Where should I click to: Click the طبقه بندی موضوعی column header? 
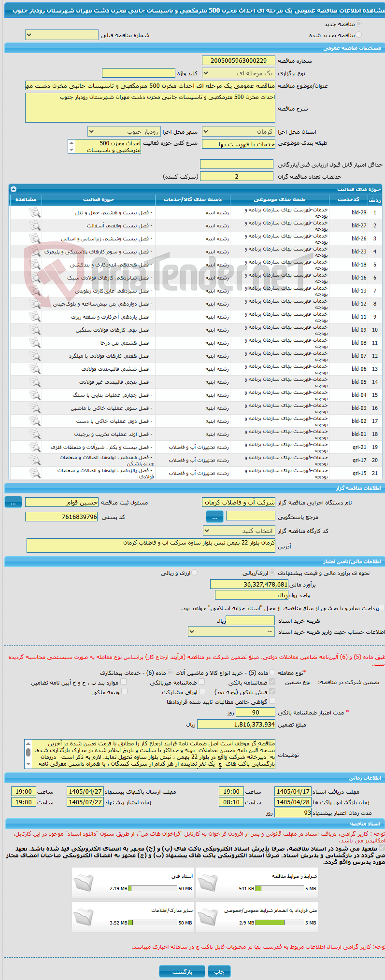(280, 199)
